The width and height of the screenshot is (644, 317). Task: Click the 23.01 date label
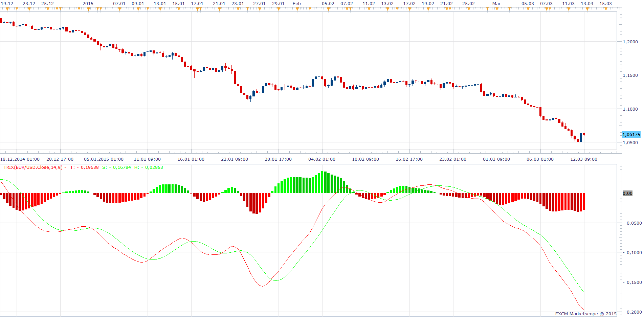click(x=238, y=4)
